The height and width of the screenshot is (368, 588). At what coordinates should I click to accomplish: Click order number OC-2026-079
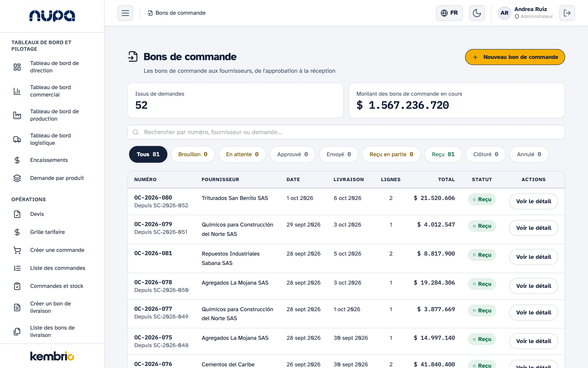click(x=153, y=224)
